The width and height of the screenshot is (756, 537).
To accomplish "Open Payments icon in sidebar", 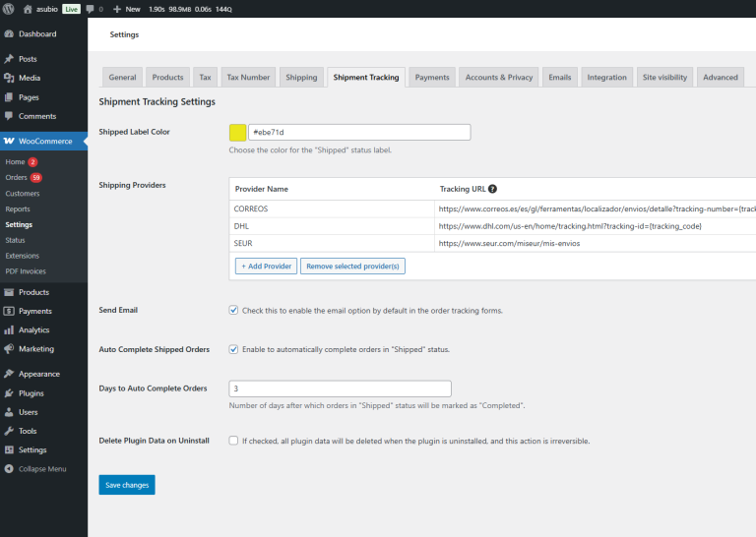I will click(9, 311).
